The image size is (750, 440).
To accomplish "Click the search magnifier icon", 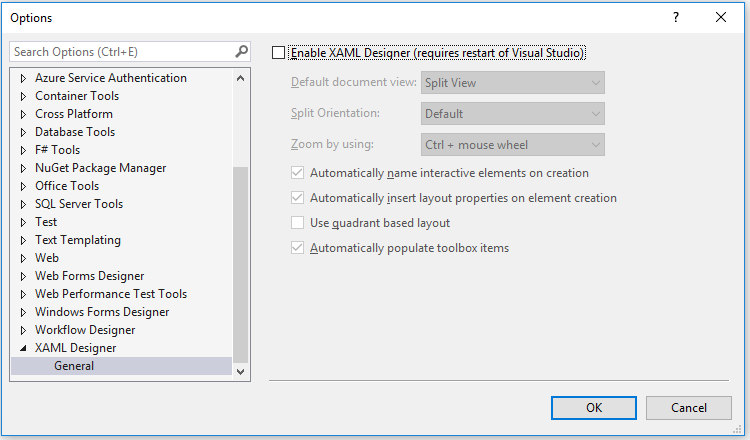I will pyautogui.click(x=241, y=51).
